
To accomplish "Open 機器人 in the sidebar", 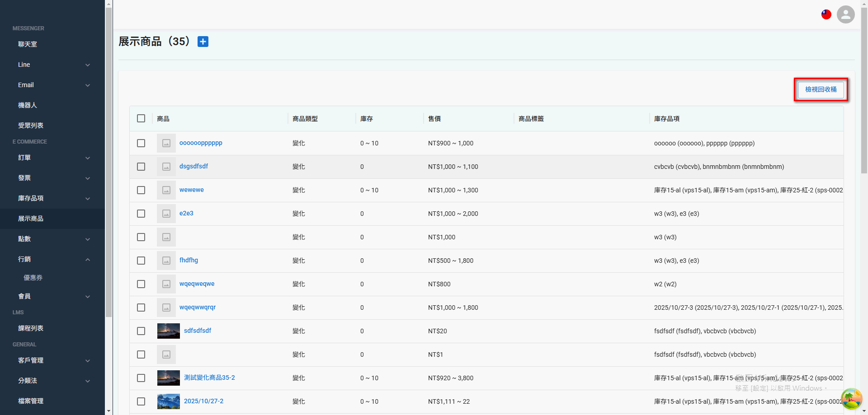I will point(52,105).
